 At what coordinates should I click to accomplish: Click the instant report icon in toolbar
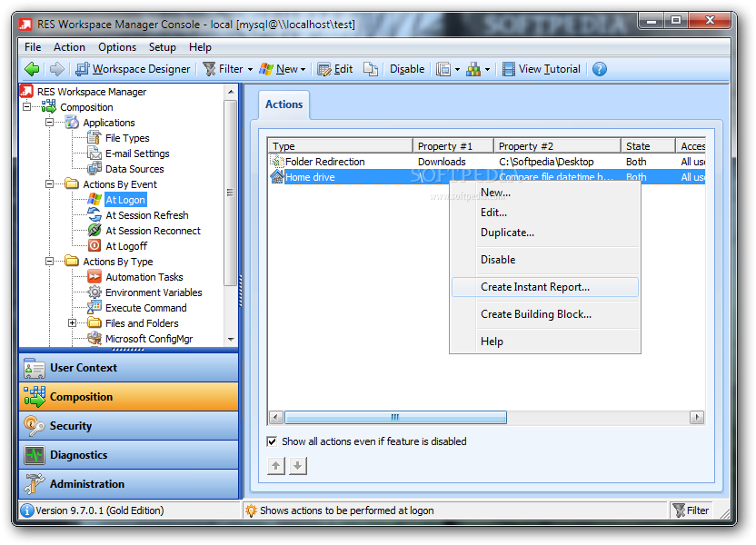click(443, 69)
